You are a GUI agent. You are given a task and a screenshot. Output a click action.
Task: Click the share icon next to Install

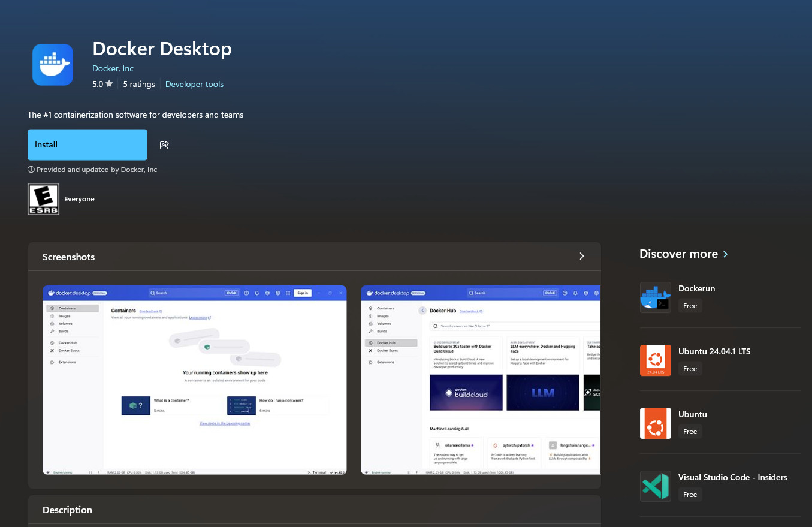[164, 145]
